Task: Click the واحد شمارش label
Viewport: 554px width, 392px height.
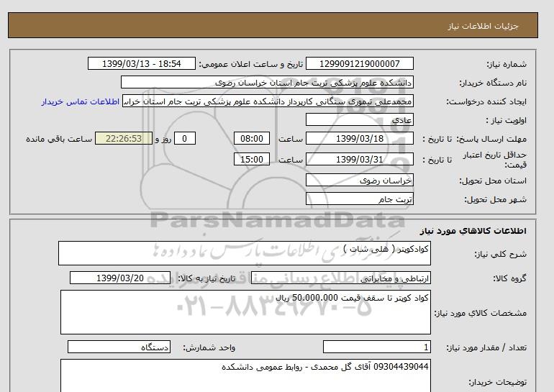Action: 209,347
